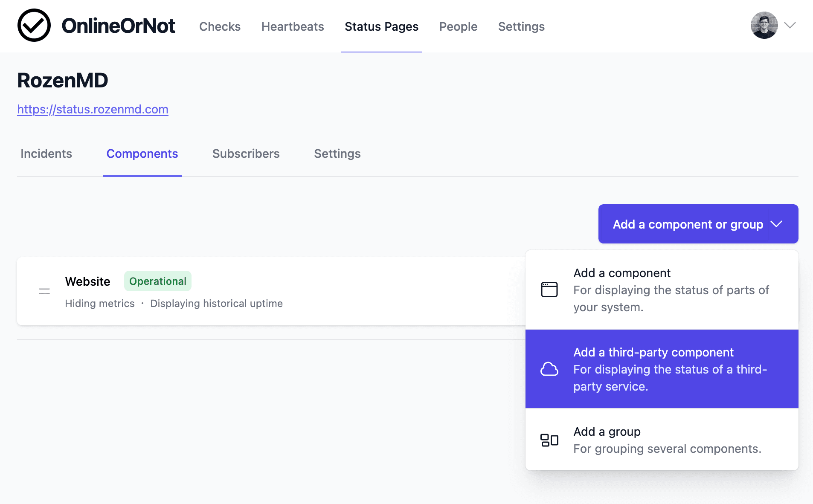Open the top-level Settings menu

click(x=521, y=26)
